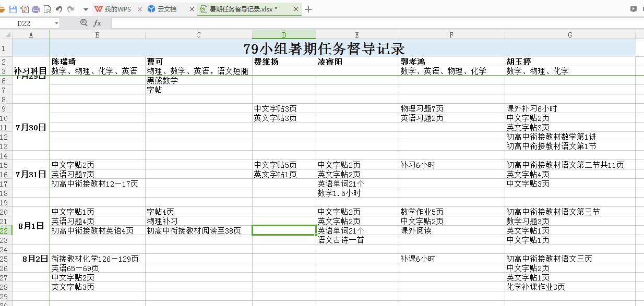
Task: Click the export to PDF icon
Action: [x=24, y=9]
